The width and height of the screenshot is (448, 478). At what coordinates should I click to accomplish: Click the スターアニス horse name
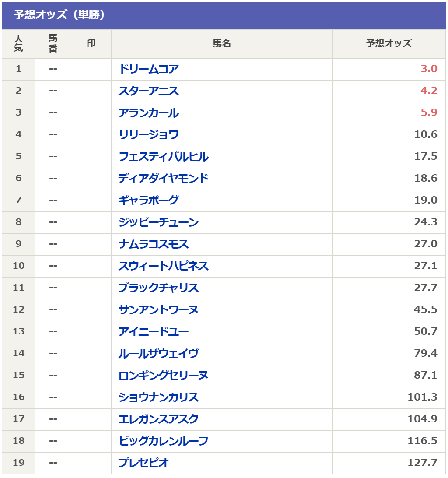pyautogui.click(x=148, y=91)
